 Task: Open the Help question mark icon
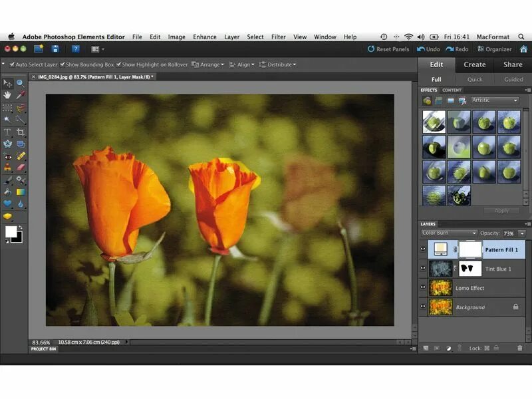(x=76, y=49)
